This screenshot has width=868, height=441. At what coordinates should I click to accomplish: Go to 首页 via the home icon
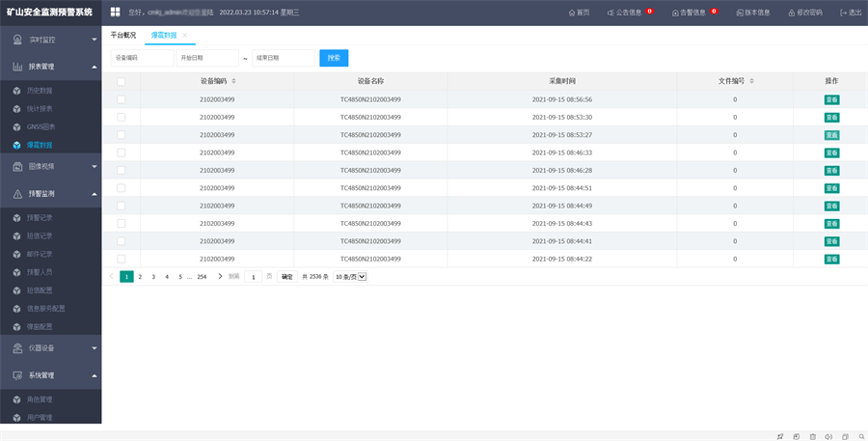pyautogui.click(x=572, y=13)
